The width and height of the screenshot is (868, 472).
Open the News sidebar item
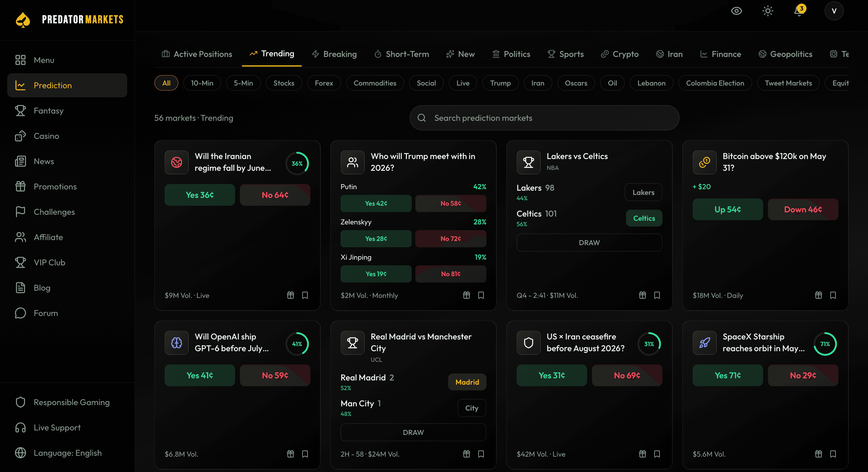tap(67, 161)
